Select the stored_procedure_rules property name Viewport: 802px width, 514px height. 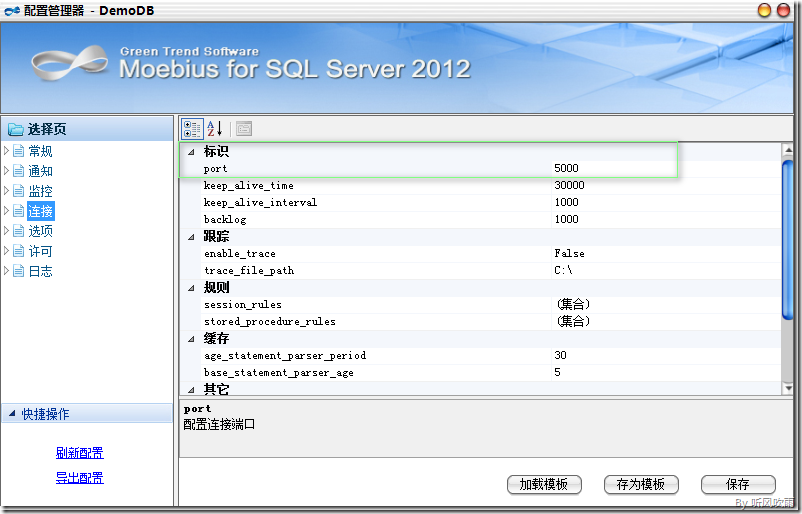tap(270, 322)
